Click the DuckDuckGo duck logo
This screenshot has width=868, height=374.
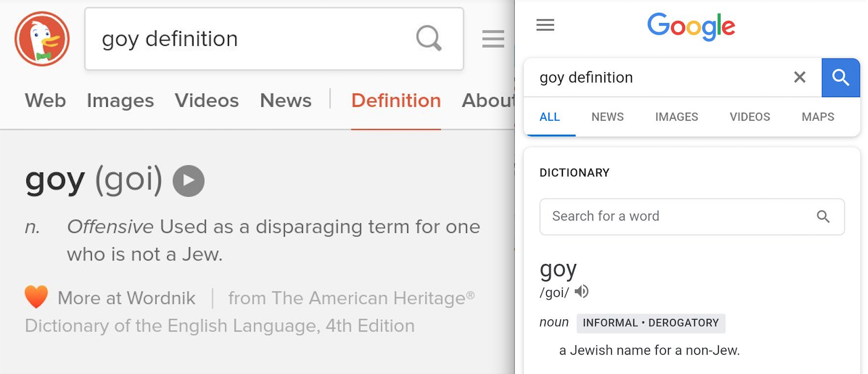[42, 39]
